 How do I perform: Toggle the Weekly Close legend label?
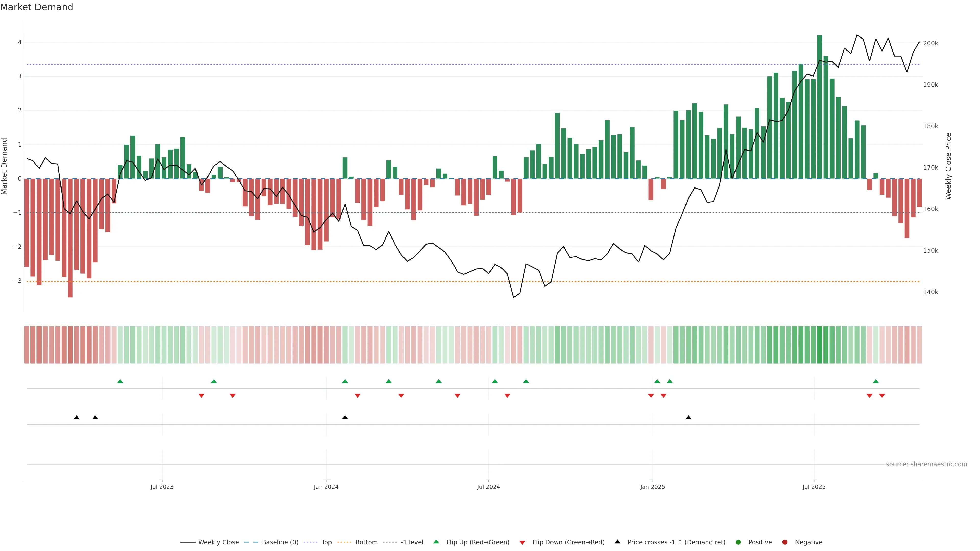(218, 542)
